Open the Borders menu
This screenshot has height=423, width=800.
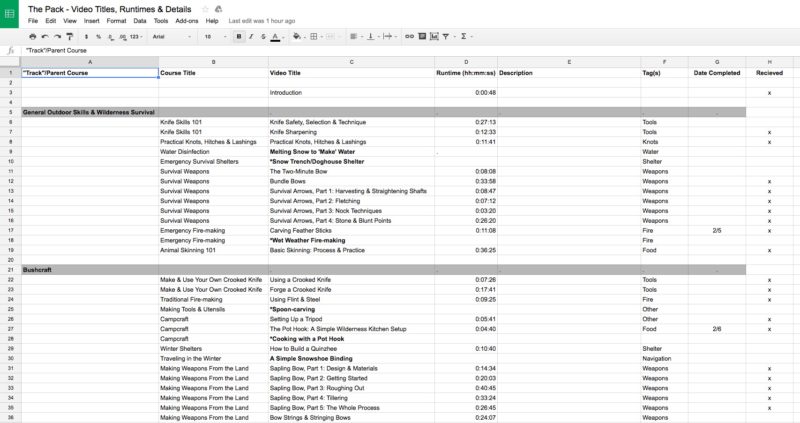315,37
